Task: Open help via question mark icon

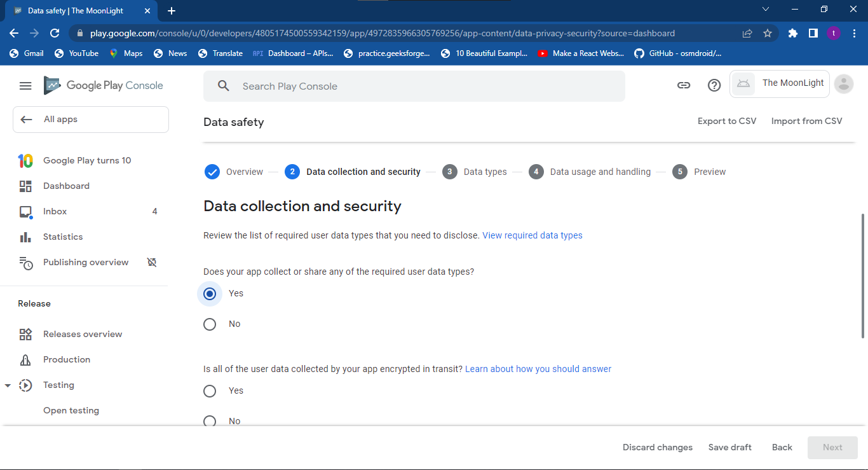Action: click(x=714, y=85)
